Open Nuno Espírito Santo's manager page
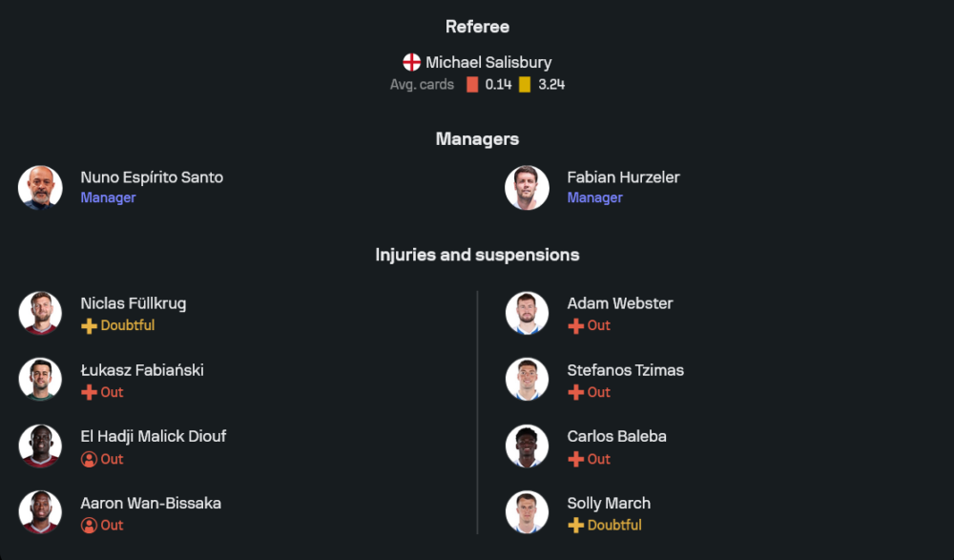The width and height of the screenshot is (954, 560). click(x=152, y=177)
